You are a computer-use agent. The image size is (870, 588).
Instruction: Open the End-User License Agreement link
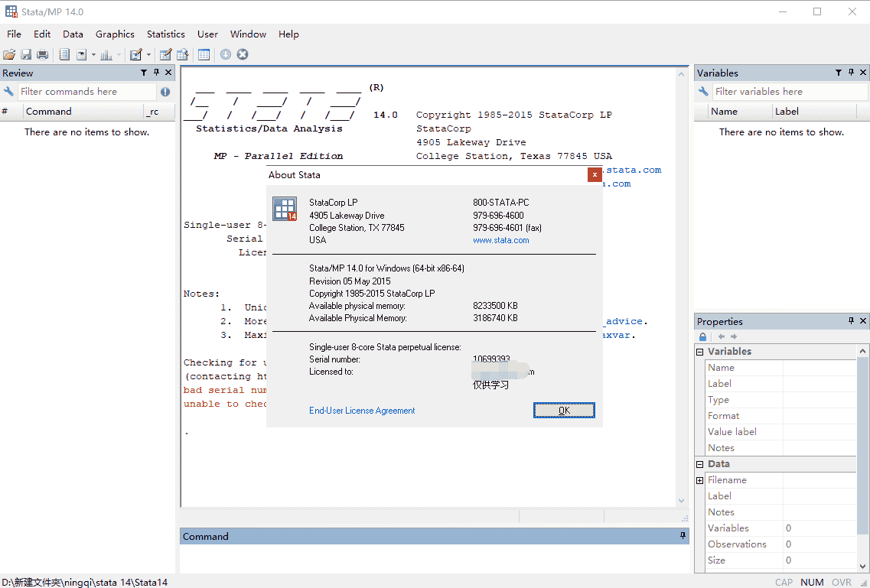(x=361, y=411)
